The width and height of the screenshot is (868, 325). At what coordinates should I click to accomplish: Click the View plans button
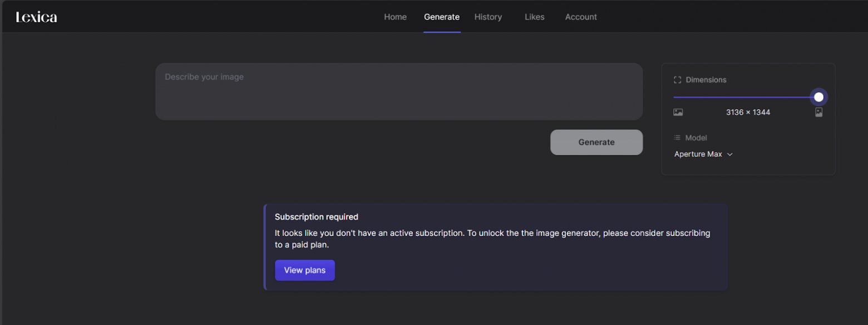(304, 270)
